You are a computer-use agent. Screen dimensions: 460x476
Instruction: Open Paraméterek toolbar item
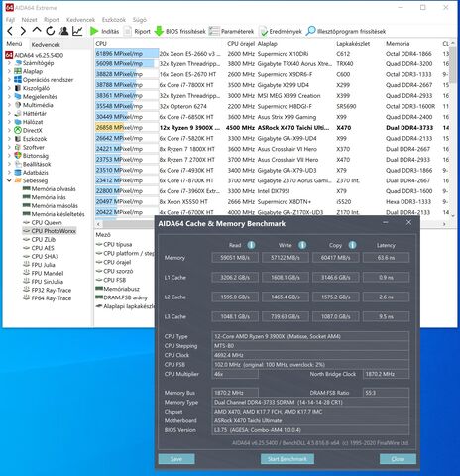pyautogui.click(x=231, y=31)
